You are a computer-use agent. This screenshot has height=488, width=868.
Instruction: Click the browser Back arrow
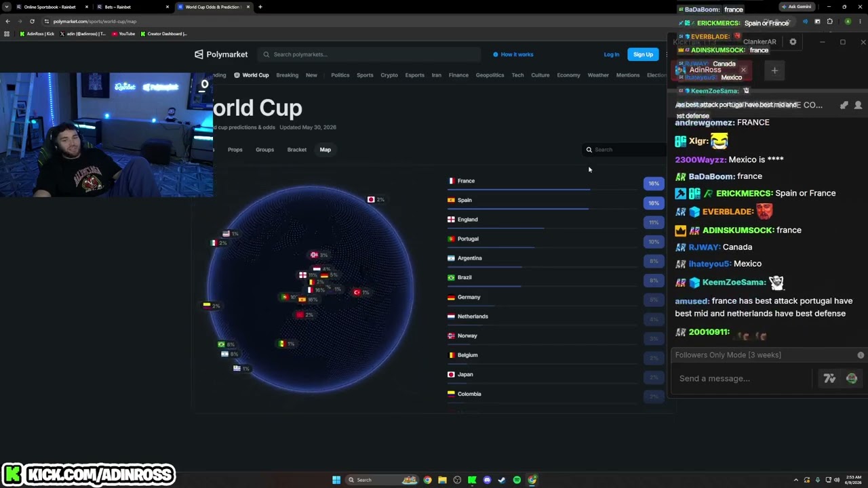7,21
